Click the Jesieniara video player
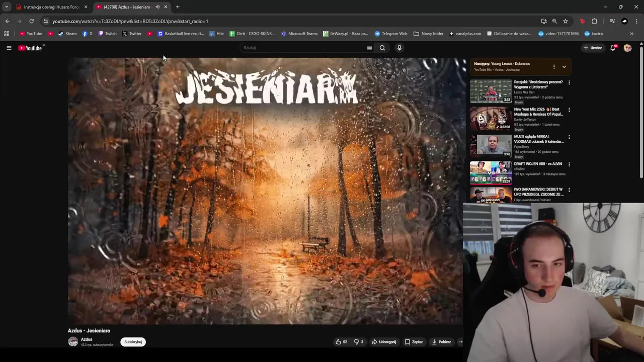Screen dimensions: 644x362 [x=265, y=191]
